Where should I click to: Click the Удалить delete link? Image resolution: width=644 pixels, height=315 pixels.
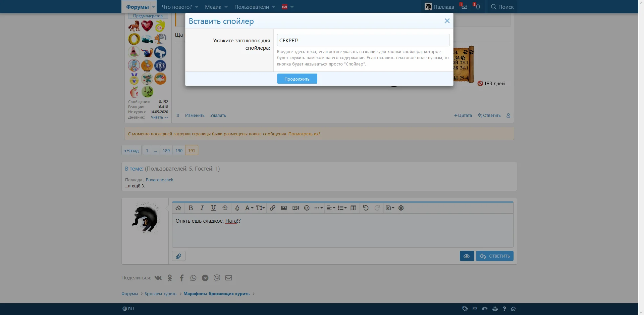pyautogui.click(x=218, y=116)
